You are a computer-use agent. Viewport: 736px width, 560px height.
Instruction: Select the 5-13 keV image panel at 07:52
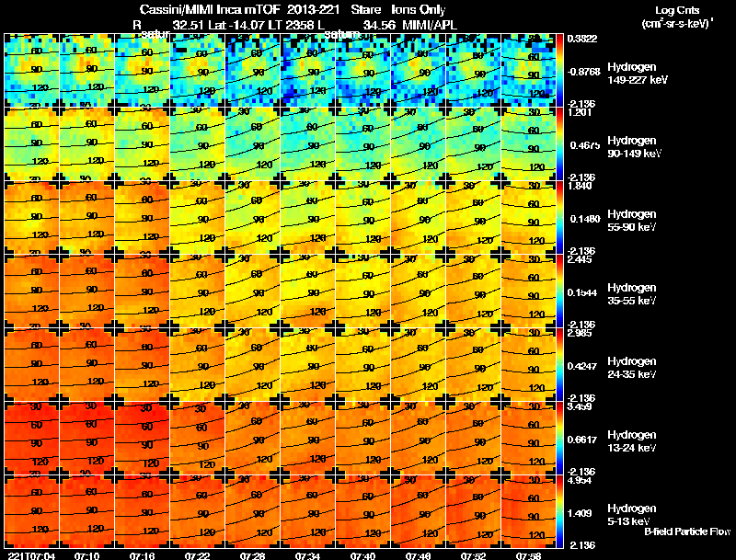(473, 511)
